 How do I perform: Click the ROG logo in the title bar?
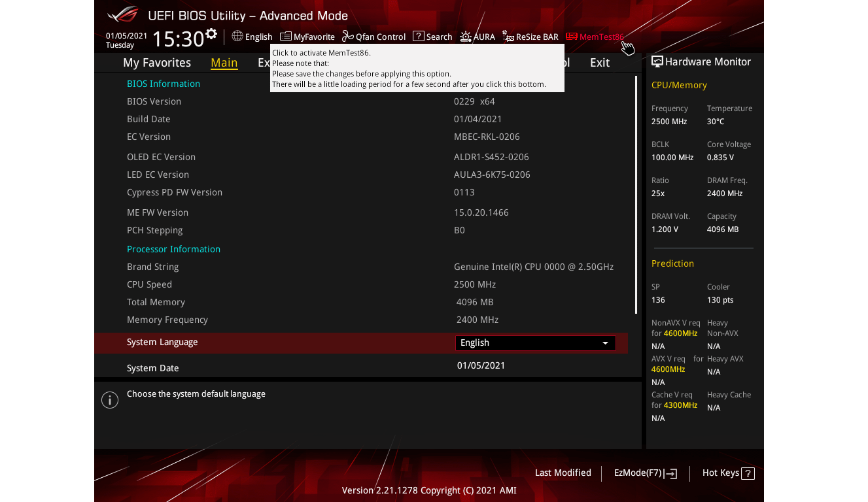click(124, 14)
